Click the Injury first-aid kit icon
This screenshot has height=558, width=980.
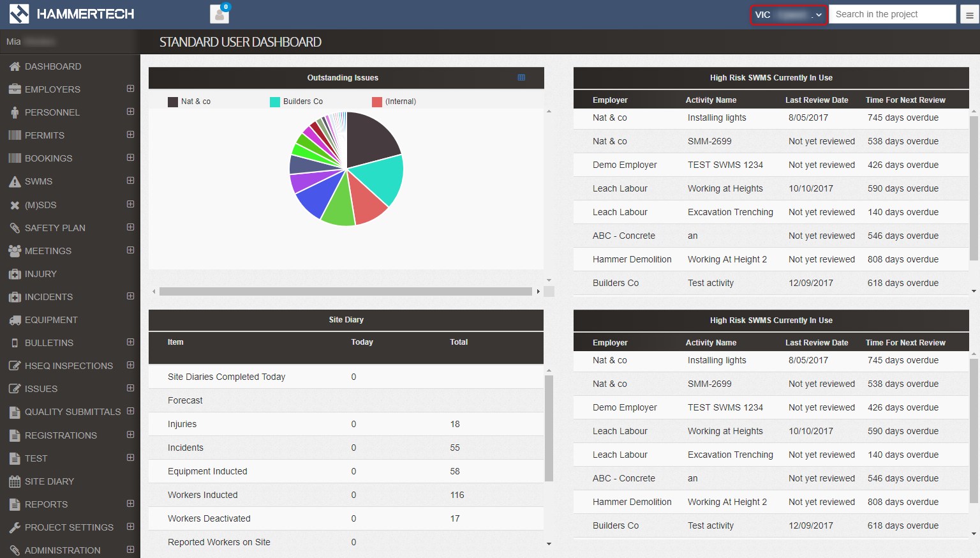click(x=15, y=274)
